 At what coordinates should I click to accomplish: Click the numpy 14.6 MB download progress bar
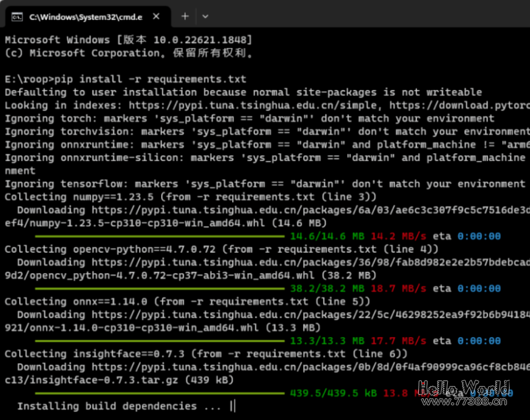click(159, 237)
